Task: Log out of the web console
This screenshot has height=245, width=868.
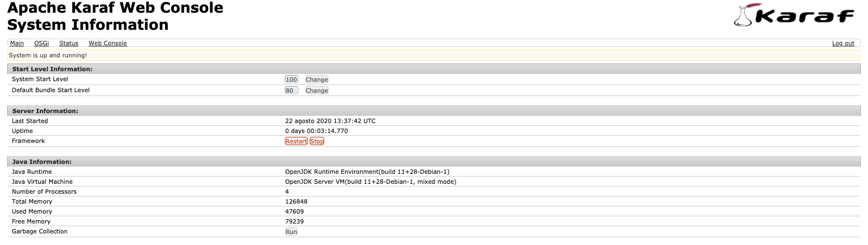Action: (x=843, y=43)
